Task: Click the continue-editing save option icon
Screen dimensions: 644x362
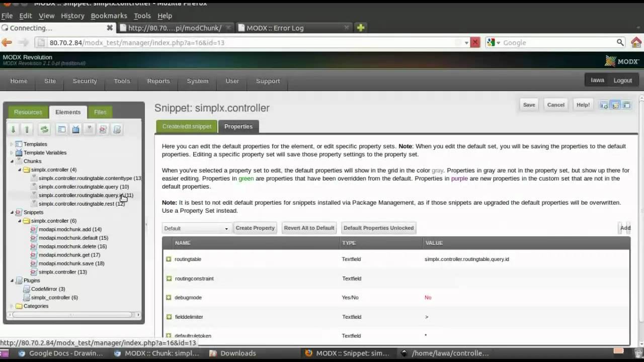Action: point(615,105)
